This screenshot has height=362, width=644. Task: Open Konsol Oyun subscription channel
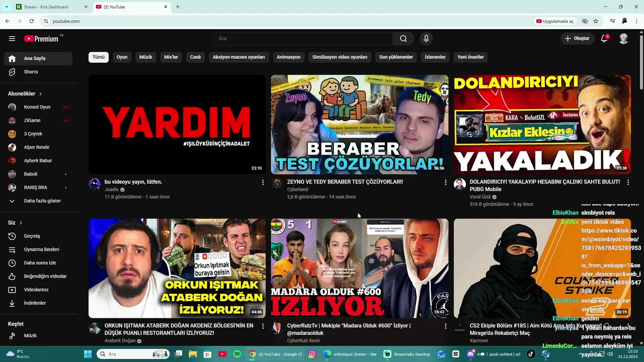(38, 107)
